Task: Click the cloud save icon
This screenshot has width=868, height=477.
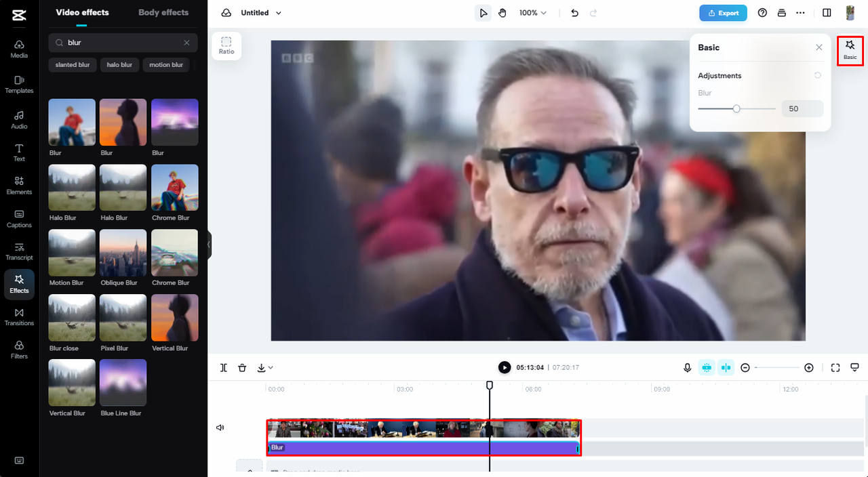Action: point(226,13)
